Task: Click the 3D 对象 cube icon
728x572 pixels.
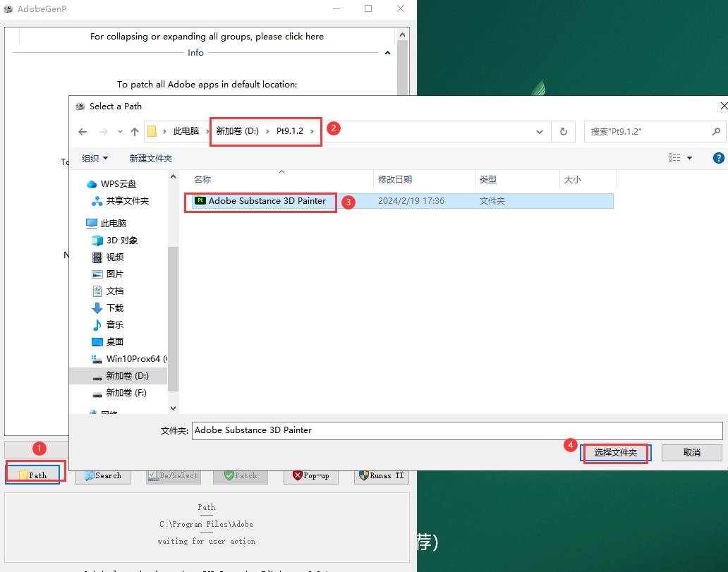Action: click(97, 241)
